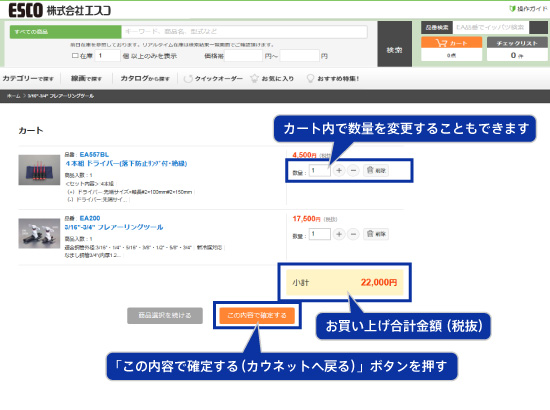Image resolution: width=550 pixels, height=410 pixels.
Task: Click the maximum price range field
Action: [x=300, y=56]
